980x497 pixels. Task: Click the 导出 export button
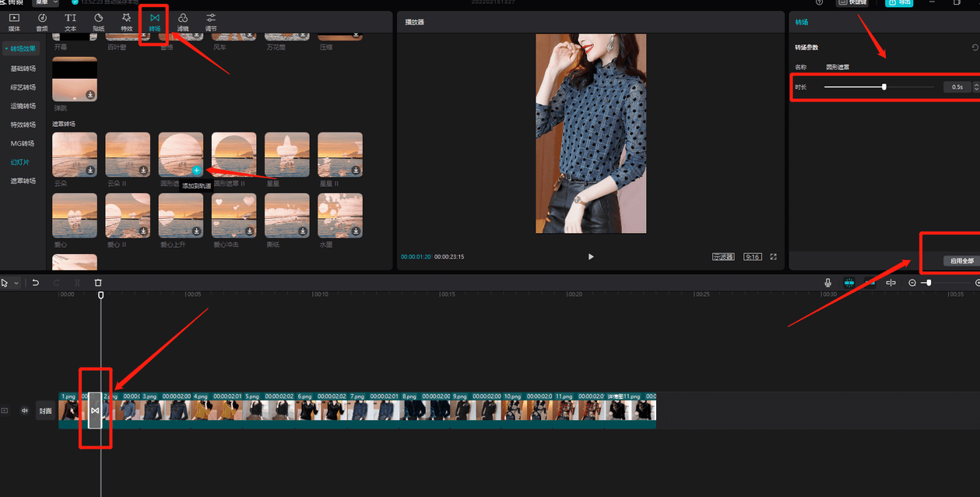[x=900, y=2]
